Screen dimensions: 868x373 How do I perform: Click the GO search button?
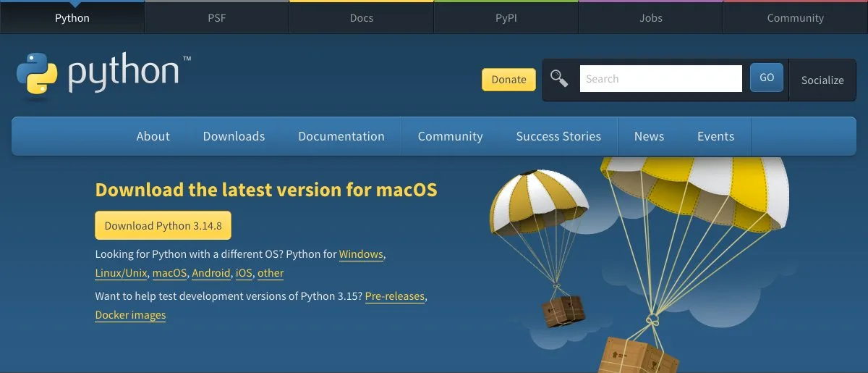[x=767, y=77]
